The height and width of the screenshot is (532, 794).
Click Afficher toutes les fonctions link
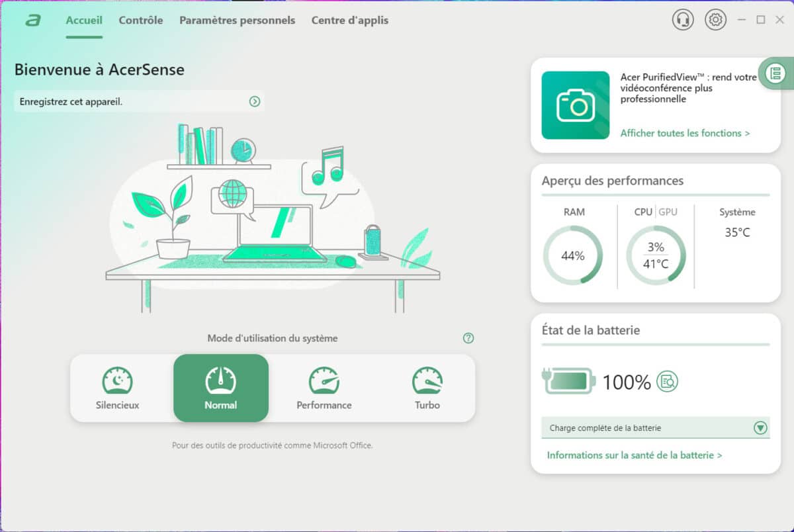685,133
